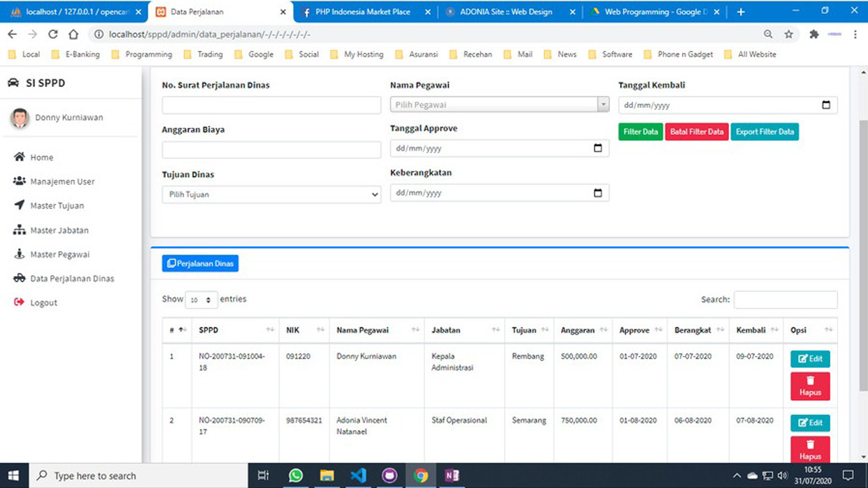Switch to the PHP Indonesia Market Place tab

click(362, 12)
